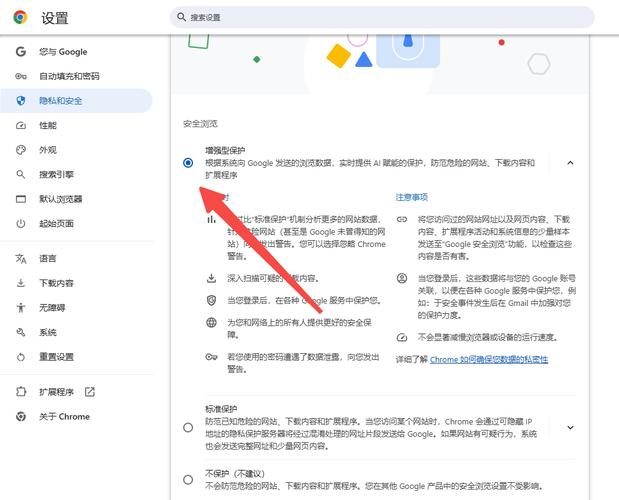Open 搜索引擎 settings section
This screenshot has height=500, width=619.
[x=76, y=174]
